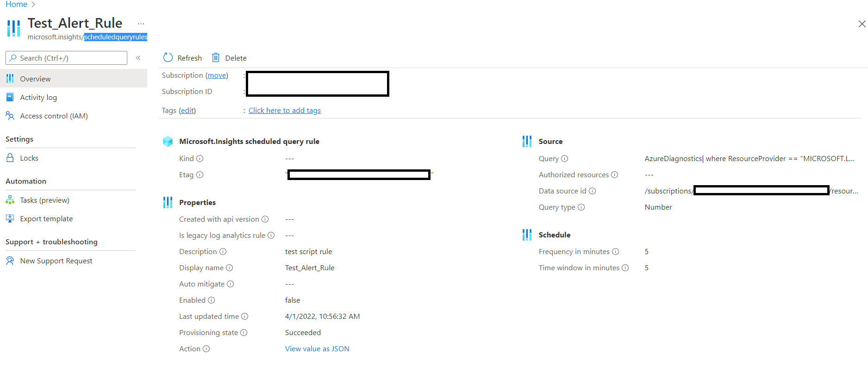868x367 pixels.
Task: Click the 'Number' query type value
Action: 658,207
